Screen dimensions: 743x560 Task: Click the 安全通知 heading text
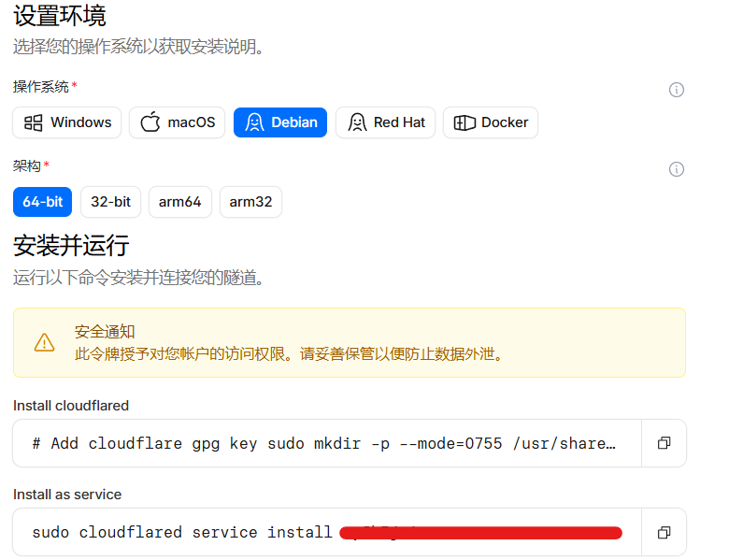coord(105,332)
